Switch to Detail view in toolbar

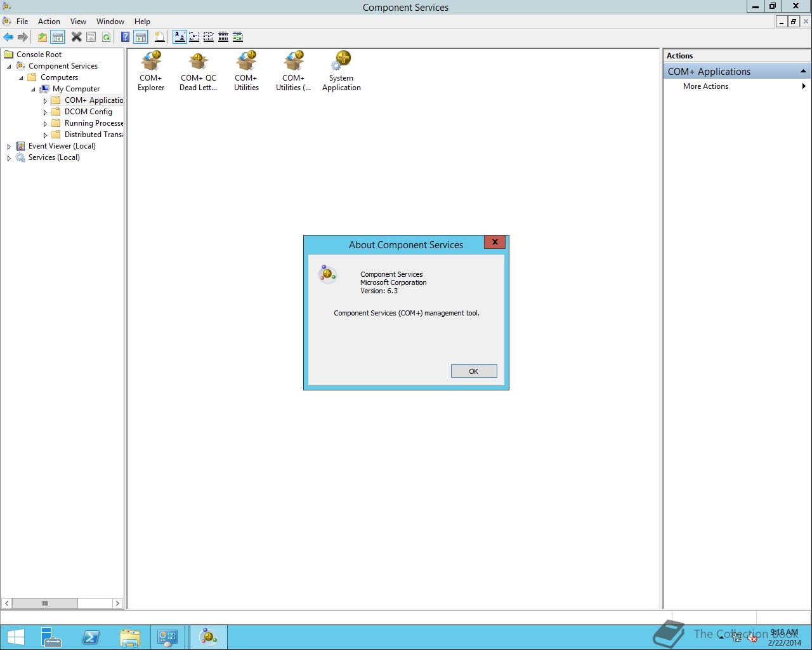pos(223,37)
